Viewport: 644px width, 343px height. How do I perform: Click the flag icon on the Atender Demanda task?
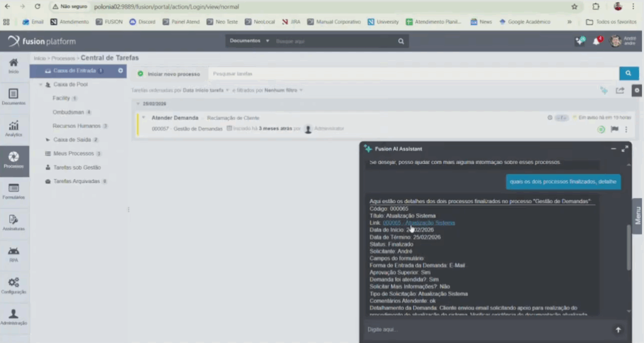(x=614, y=129)
